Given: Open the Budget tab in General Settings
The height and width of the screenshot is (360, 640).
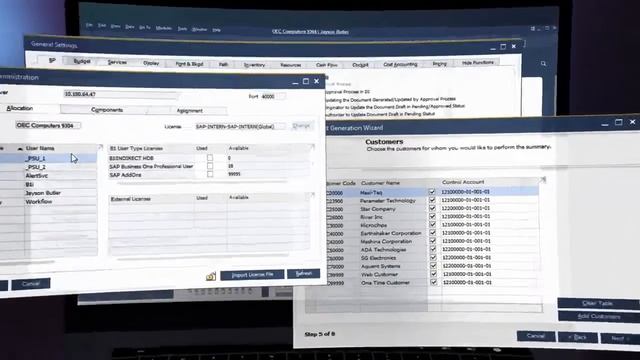Looking at the screenshot, I should 82,61.
